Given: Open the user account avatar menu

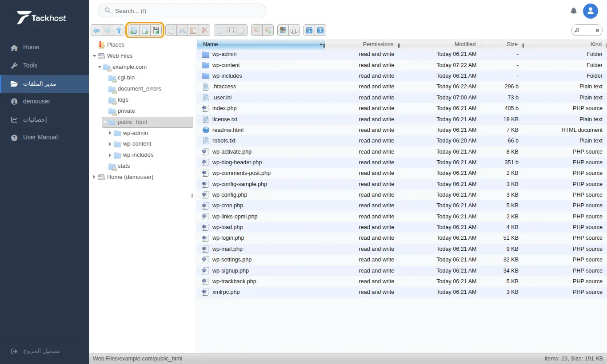Looking at the screenshot, I should pos(591,11).
